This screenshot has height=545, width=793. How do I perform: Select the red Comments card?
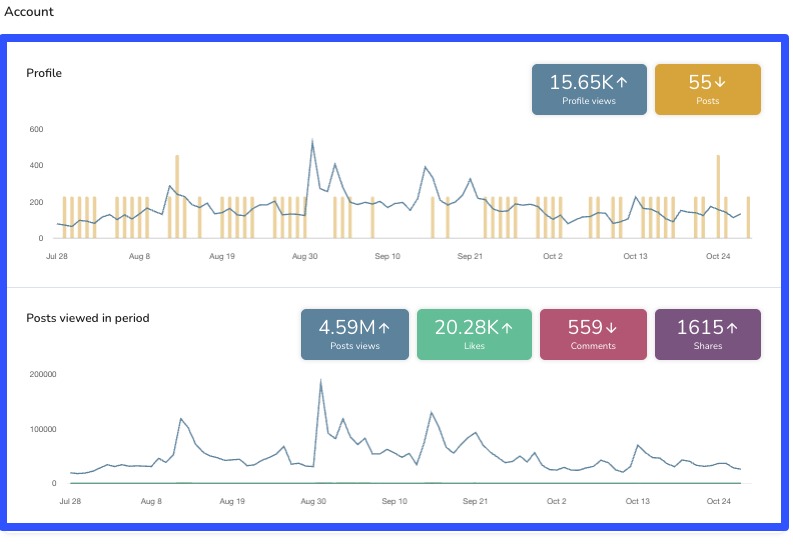pyautogui.click(x=593, y=334)
